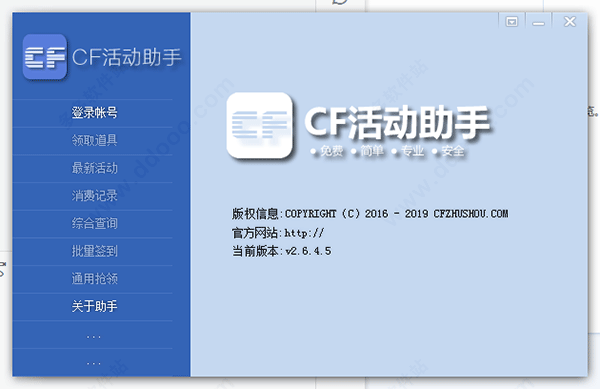This screenshot has height=389, width=600.
Task: Choose 通用抢领 from the sidebar
Action: (94, 278)
